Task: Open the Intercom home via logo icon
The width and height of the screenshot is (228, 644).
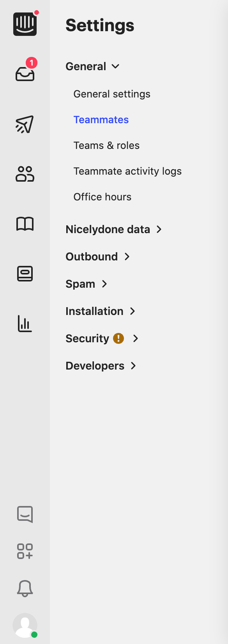Action: pyautogui.click(x=25, y=24)
